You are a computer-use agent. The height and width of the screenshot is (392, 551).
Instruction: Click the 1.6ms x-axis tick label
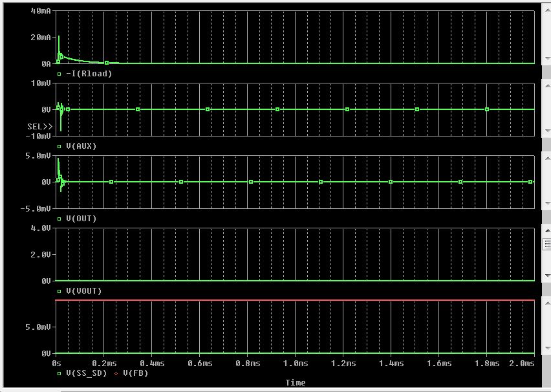pos(439,363)
